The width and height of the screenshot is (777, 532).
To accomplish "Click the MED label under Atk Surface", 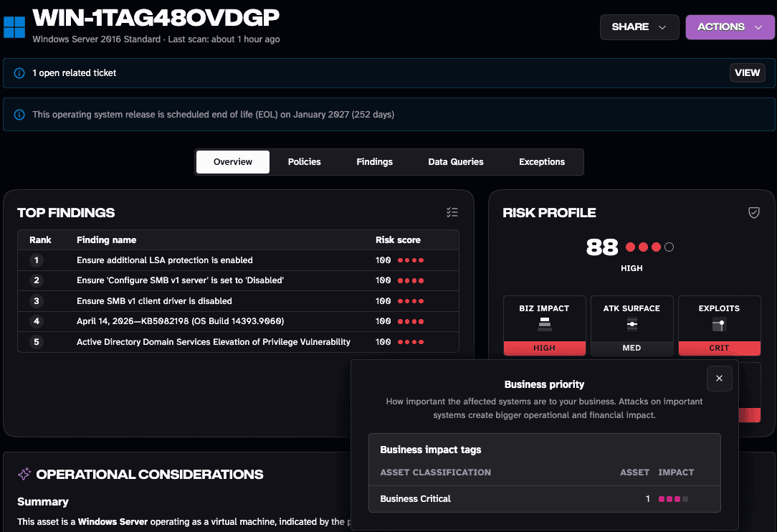I will [x=631, y=348].
